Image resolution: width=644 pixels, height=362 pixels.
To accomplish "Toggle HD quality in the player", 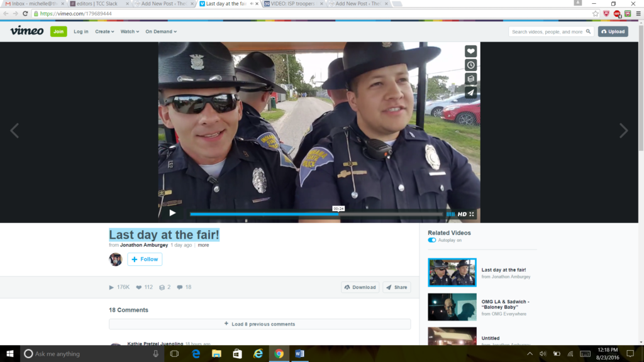I will tap(462, 214).
